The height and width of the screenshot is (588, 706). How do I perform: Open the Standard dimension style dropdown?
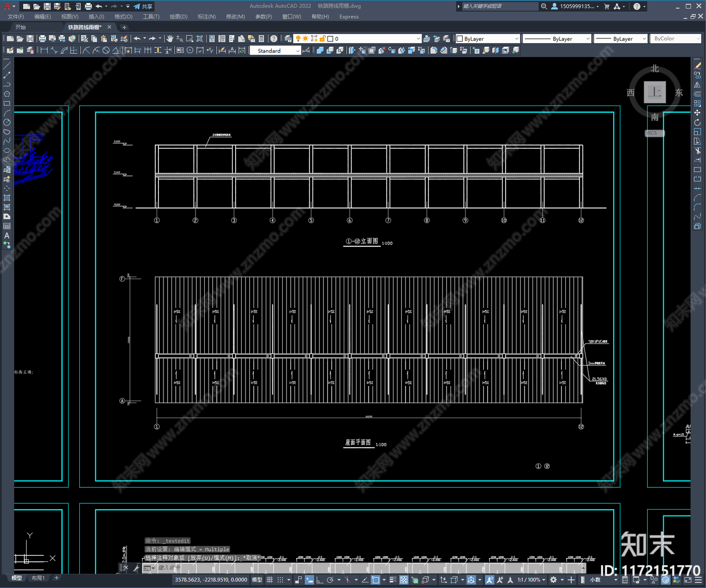(x=275, y=51)
